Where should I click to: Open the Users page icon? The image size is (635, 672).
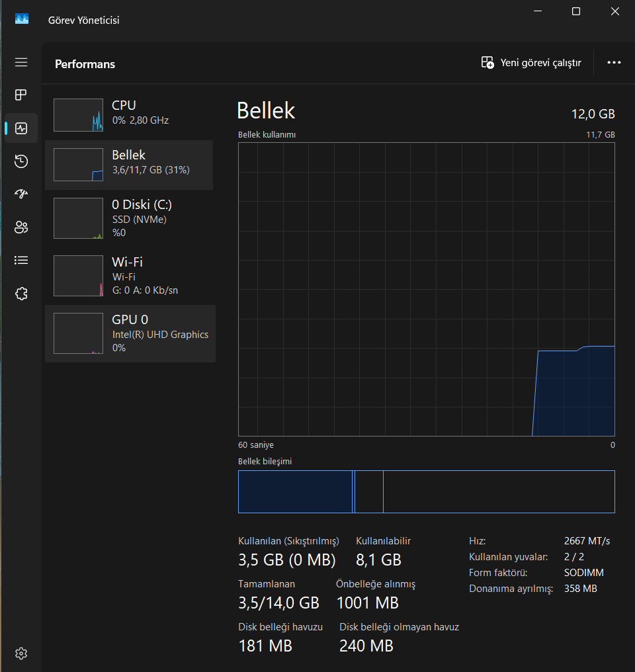[21, 227]
